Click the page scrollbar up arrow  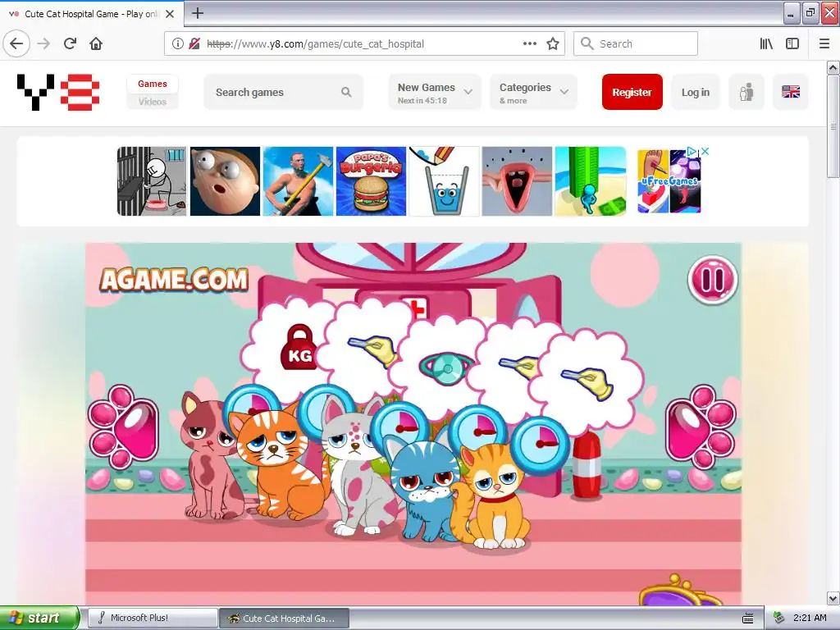click(833, 67)
